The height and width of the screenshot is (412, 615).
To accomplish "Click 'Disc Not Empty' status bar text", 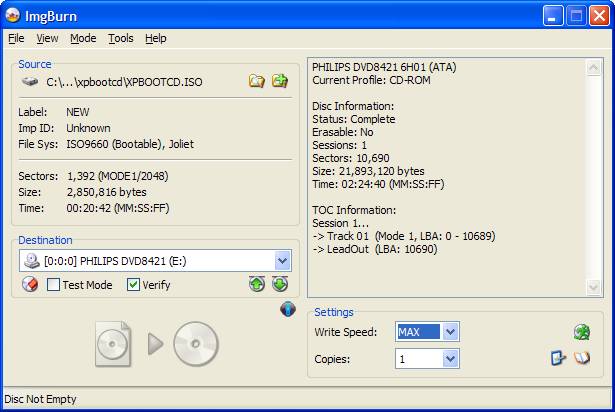I will click(40, 399).
